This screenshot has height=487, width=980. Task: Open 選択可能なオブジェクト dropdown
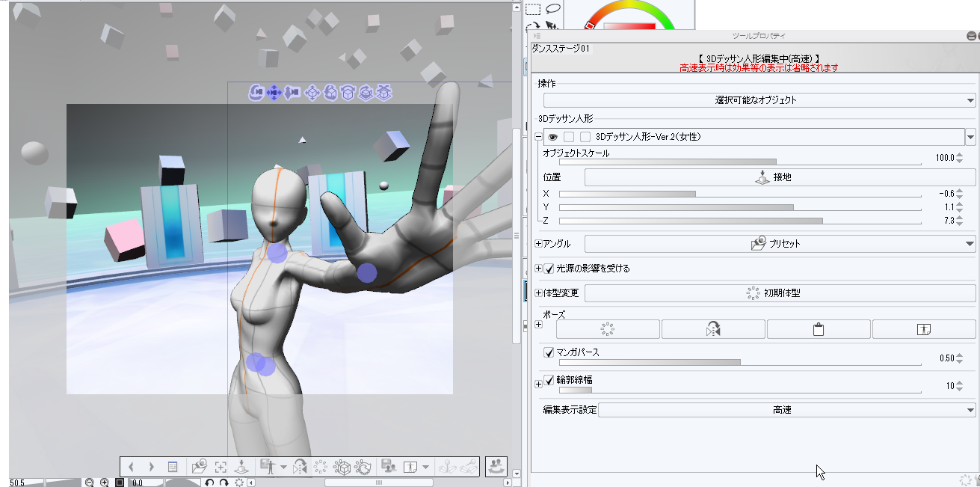pos(759,99)
